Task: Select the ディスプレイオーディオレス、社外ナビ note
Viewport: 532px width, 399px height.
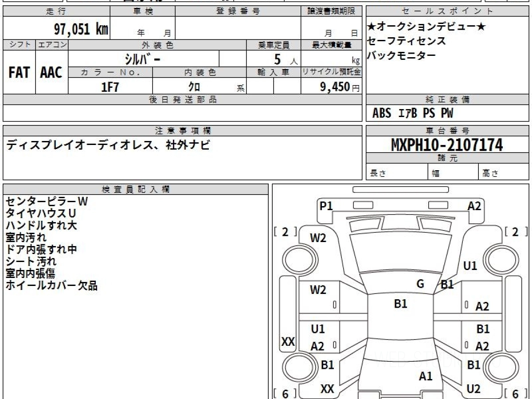Action: (x=108, y=145)
